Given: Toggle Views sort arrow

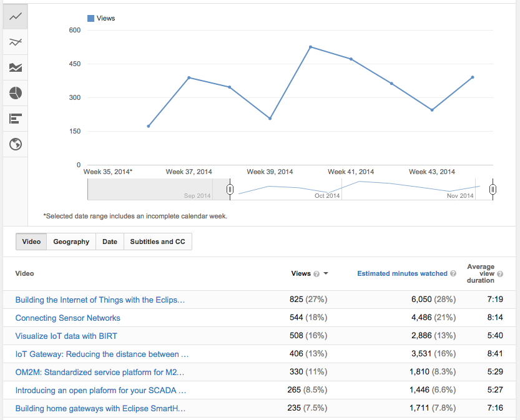Looking at the screenshot, I should 326,273.
